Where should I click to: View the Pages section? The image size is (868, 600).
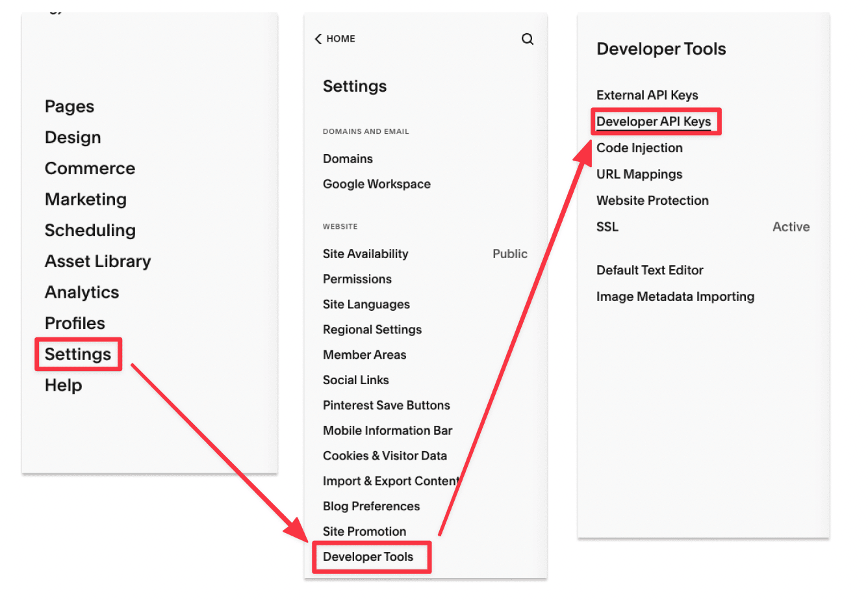pyautogui.click(x=69, y=106)
